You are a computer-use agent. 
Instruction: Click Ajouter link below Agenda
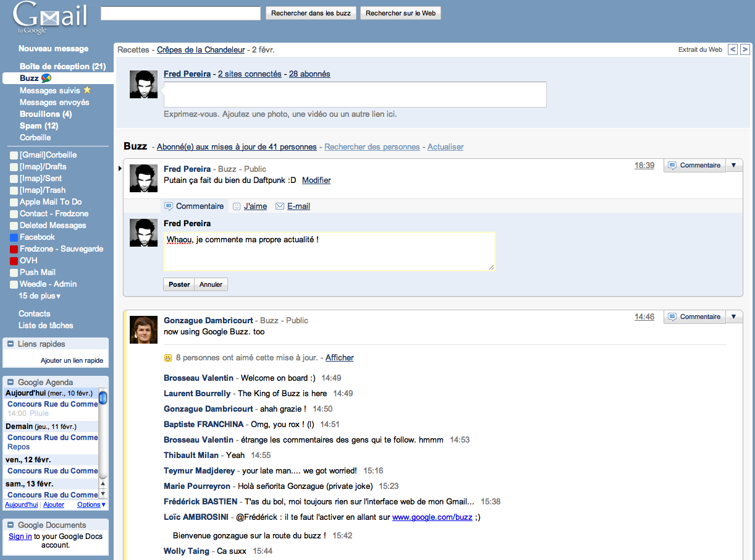54,505
